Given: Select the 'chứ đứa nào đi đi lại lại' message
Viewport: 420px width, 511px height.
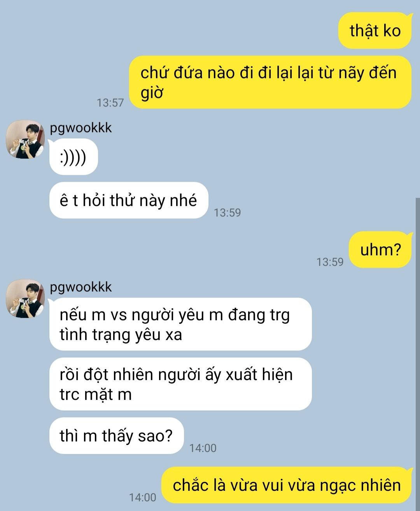Looking at the screenshot, I should point(270,82).
